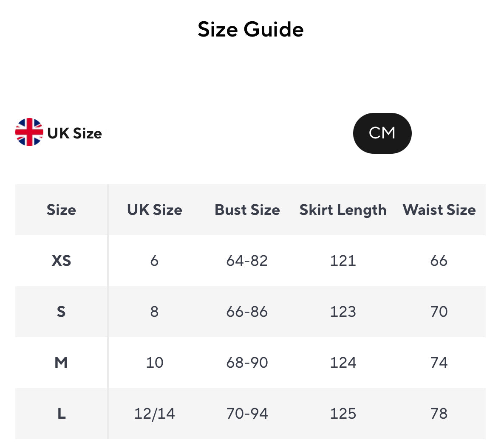Click bust measurement 68-90
The width and height of the screenshot is (501, 448).
[x=247, y=363]
